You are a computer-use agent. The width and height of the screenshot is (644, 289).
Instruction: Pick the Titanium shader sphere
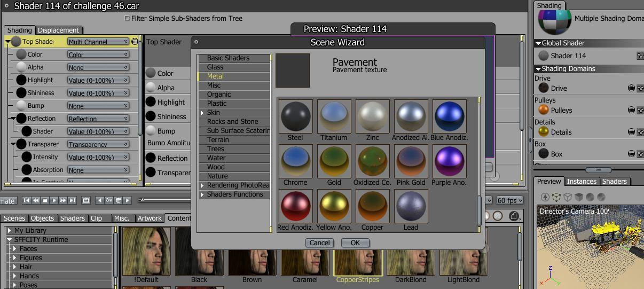[x=334, y=116]
